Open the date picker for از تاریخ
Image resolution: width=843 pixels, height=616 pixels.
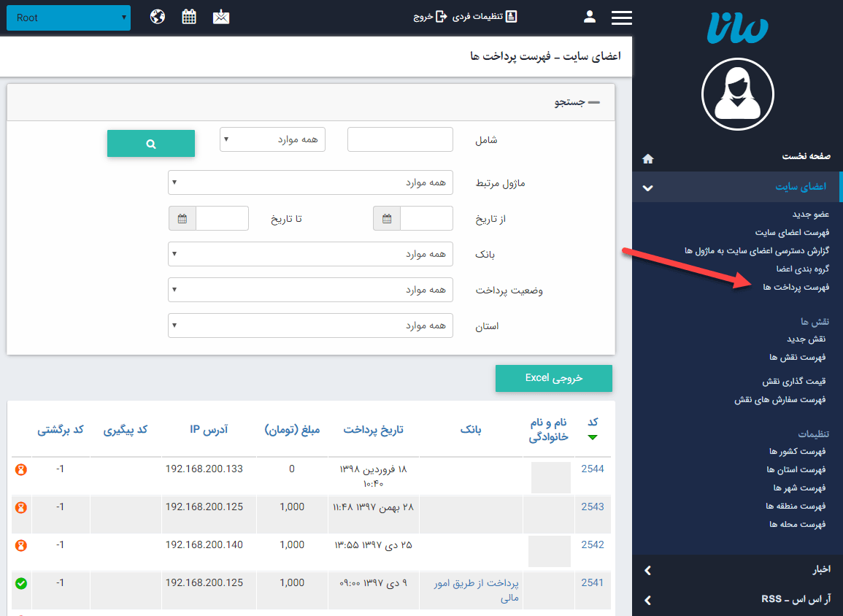pos(386,217)
